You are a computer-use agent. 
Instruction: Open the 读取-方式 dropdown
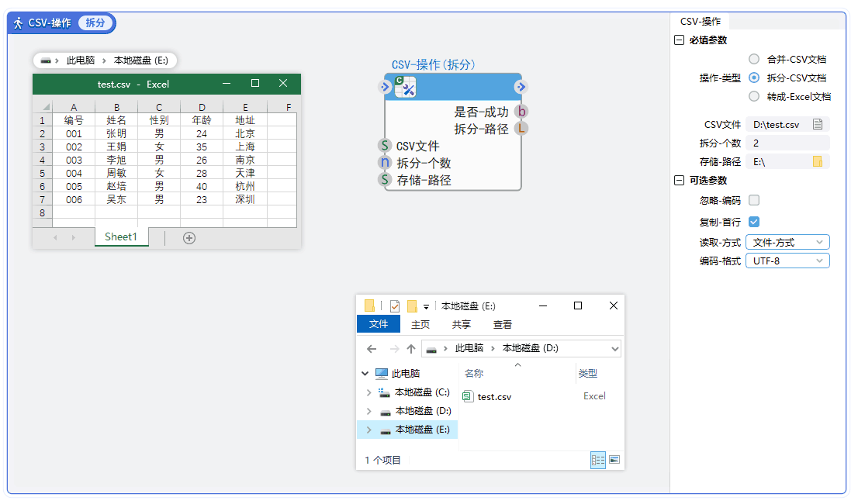(x=787, y=243)
